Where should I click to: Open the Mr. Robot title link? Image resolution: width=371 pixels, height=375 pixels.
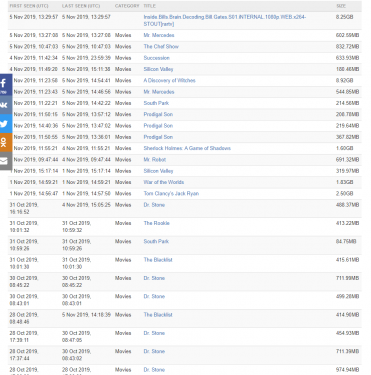pyautogui.click(x=155, y=160)
